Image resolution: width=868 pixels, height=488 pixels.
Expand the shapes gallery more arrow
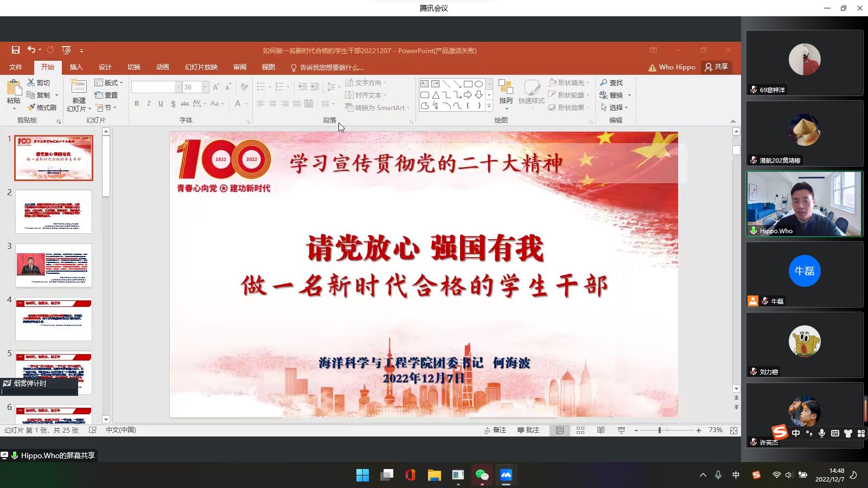tap(489, 106)
